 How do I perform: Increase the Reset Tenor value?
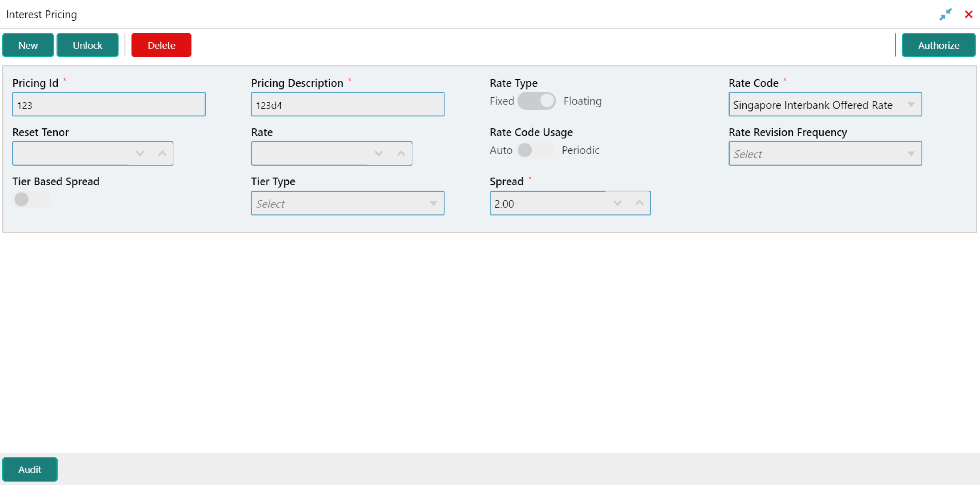click(162, 153)
